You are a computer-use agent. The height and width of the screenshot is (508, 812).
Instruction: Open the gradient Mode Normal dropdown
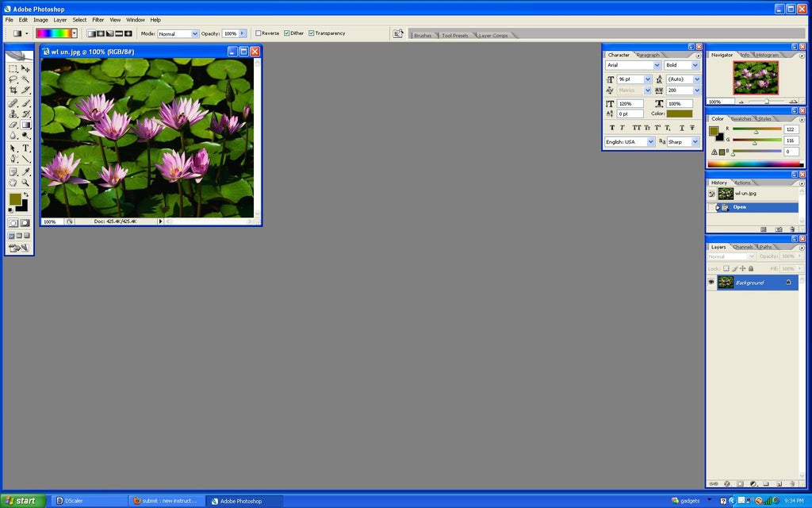pos(195,33)
